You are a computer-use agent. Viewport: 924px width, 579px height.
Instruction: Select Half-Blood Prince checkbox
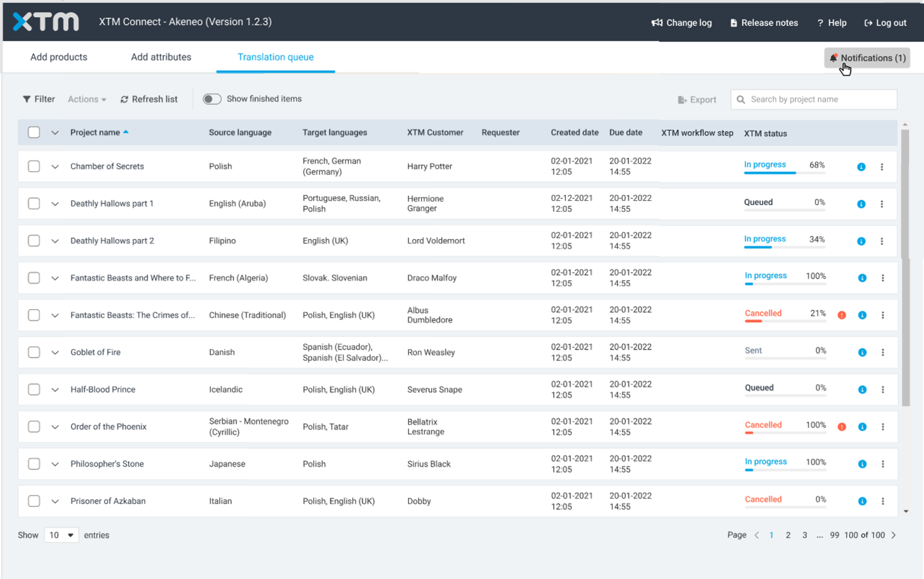pyautogui.click(x=34, y=389)
